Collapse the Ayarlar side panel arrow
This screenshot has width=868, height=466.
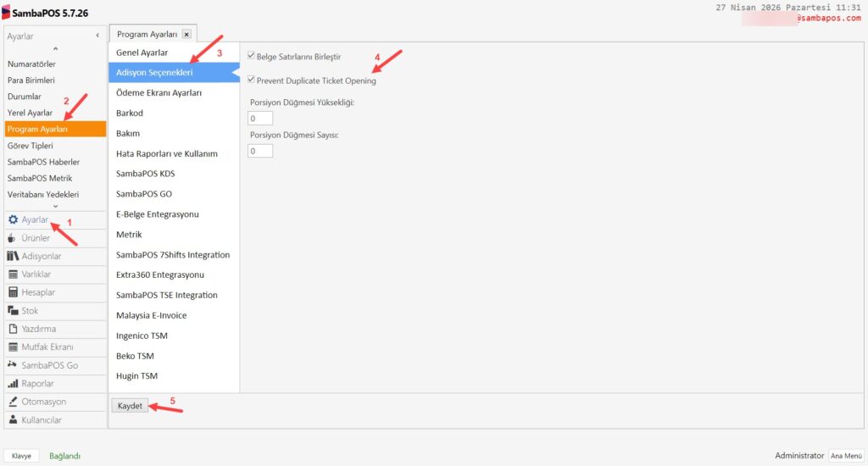click(97, 36)
